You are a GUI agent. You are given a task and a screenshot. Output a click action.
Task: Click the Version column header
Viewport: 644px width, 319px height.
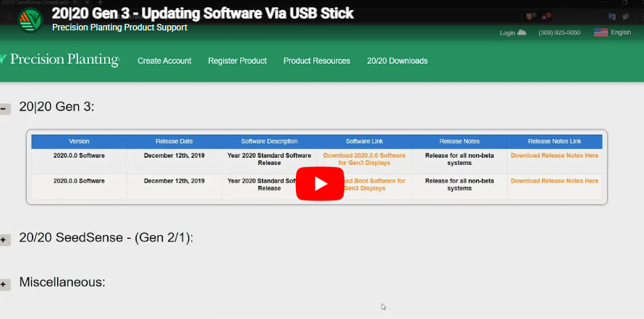(79, 141)
